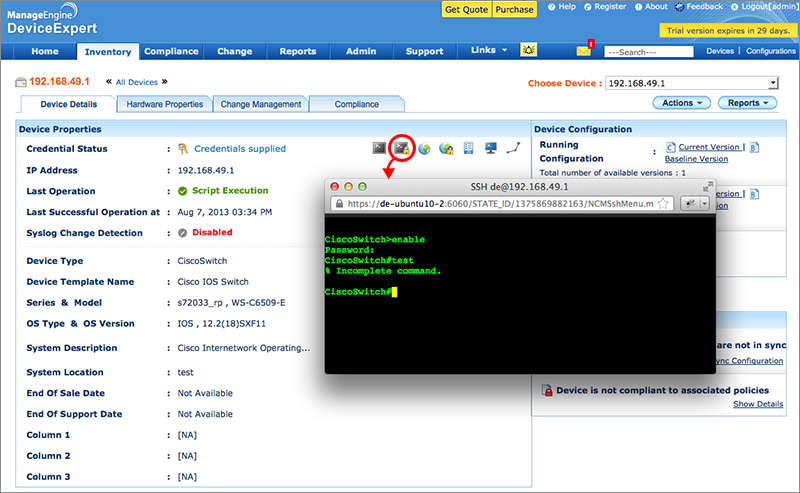Image resolution: width=800 pixels, height=493 pixels.
Task: Click the grey Disabled syslog status icon
Action: coord(183,233)
